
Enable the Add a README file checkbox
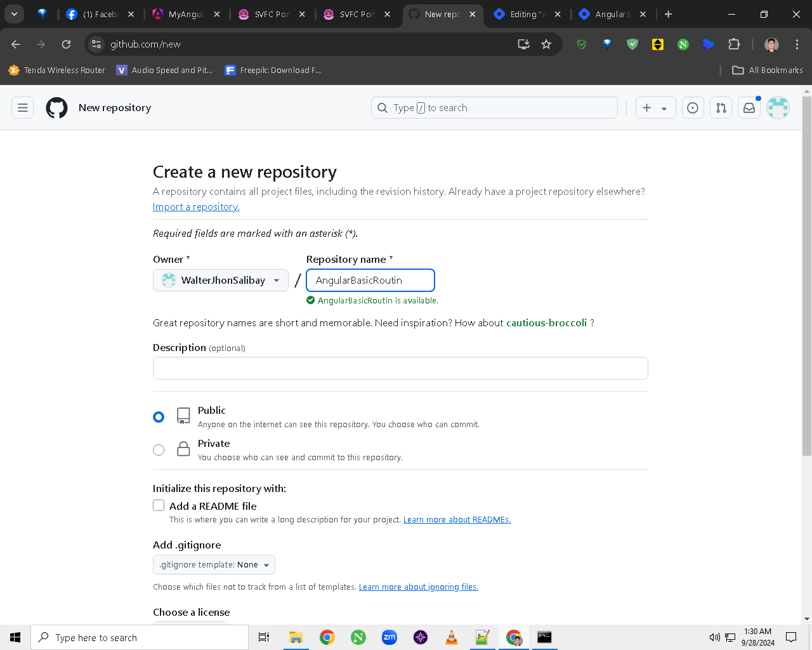(x=159, y=505)
